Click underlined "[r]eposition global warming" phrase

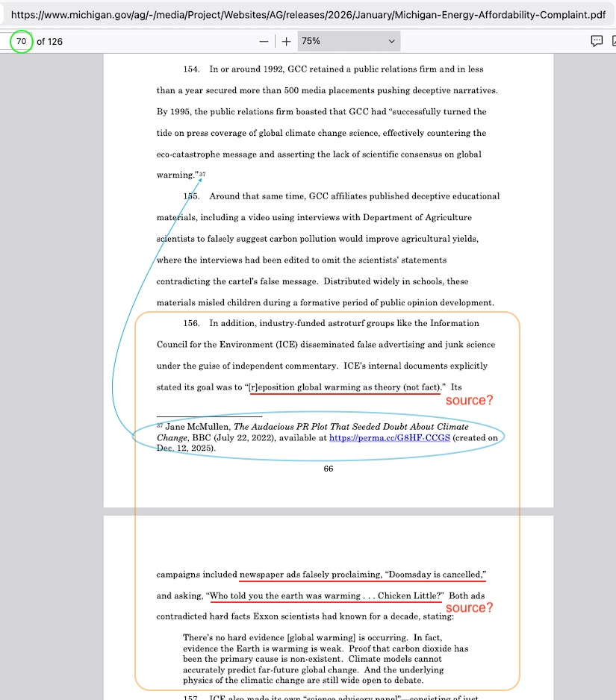pos(314,387)
